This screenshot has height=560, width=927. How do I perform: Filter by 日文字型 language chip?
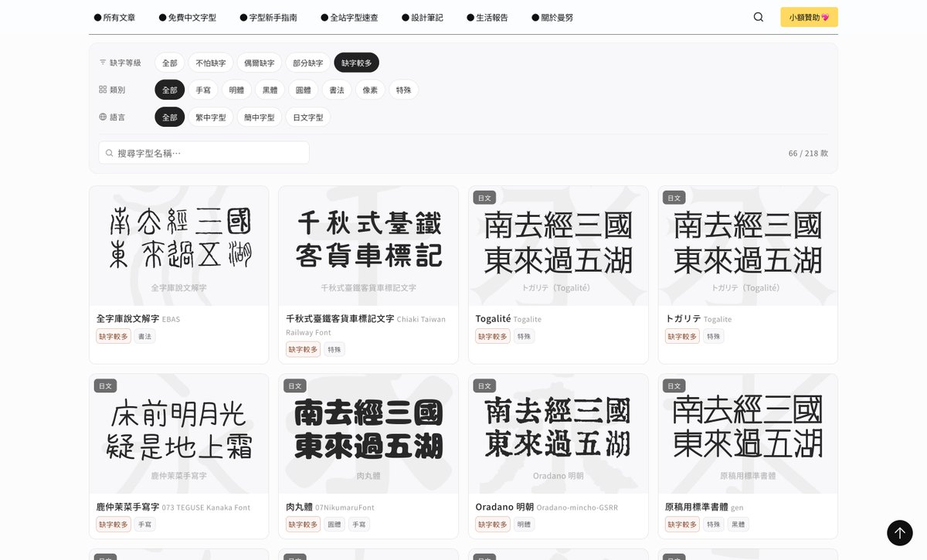(308, 117)
